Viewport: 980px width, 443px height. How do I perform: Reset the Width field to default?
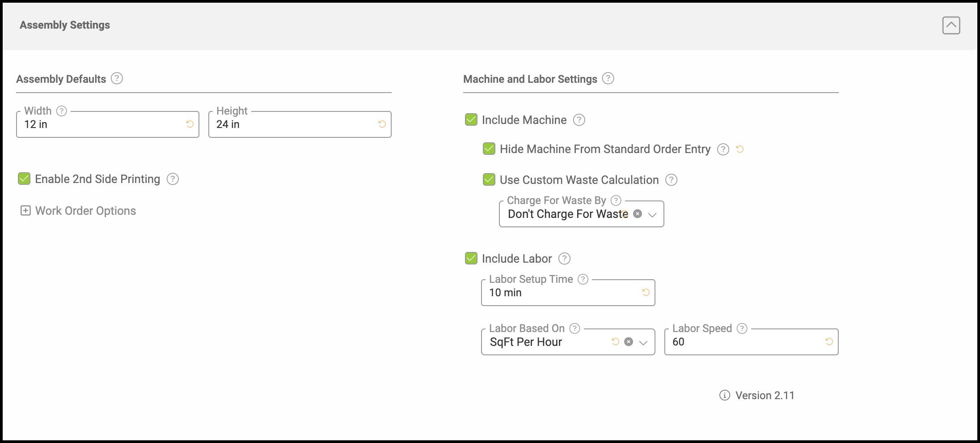point(190,124)
